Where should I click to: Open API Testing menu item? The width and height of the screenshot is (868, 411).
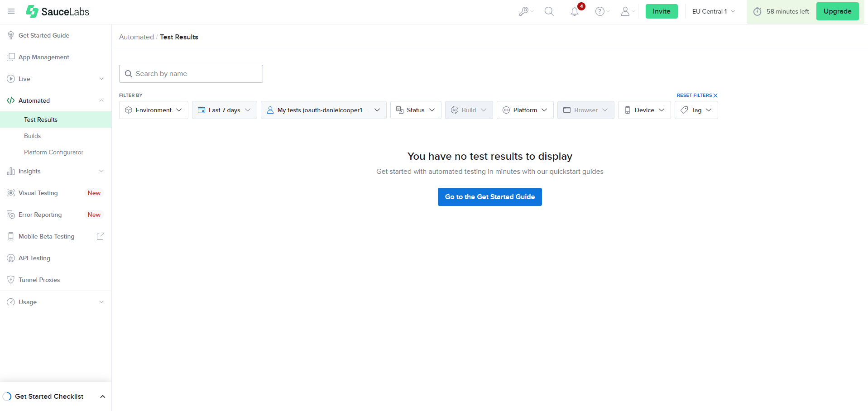click(56, 258)
